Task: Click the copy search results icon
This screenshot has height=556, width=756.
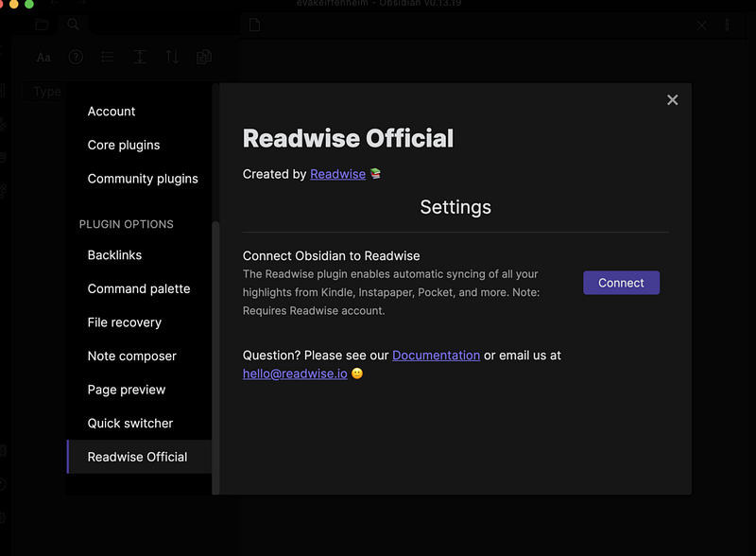Action: 204,58
